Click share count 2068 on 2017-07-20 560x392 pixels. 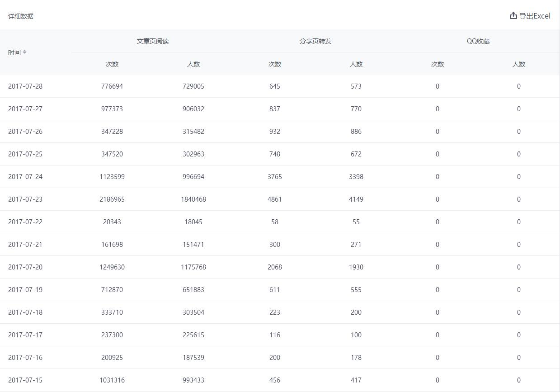point(275,267)
